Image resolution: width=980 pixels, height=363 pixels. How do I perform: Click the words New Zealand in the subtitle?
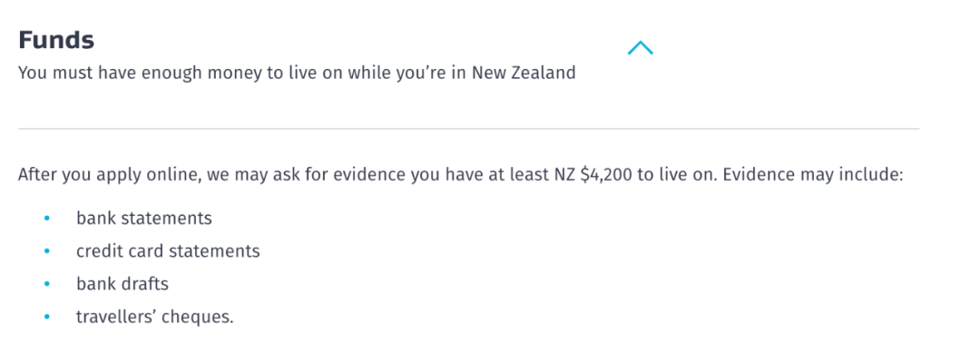point(524,74)
